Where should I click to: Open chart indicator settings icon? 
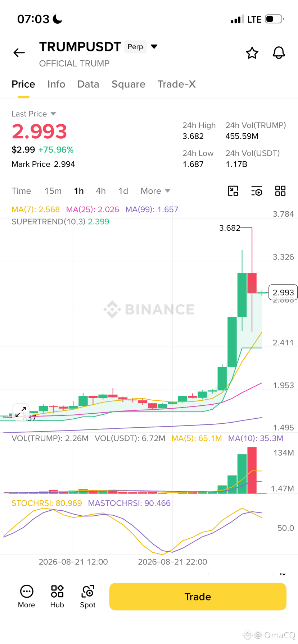point(257,191)
